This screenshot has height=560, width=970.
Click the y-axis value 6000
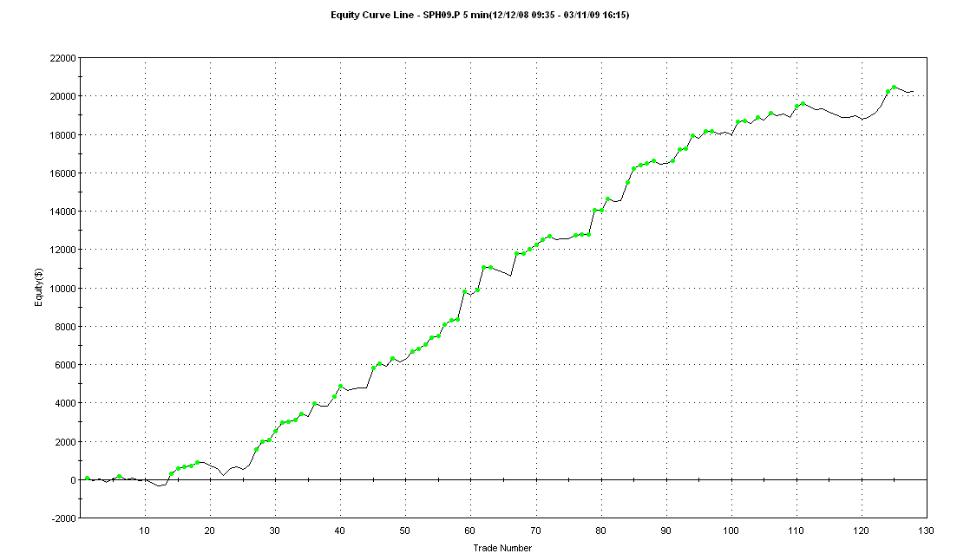[x=66, y=365]
